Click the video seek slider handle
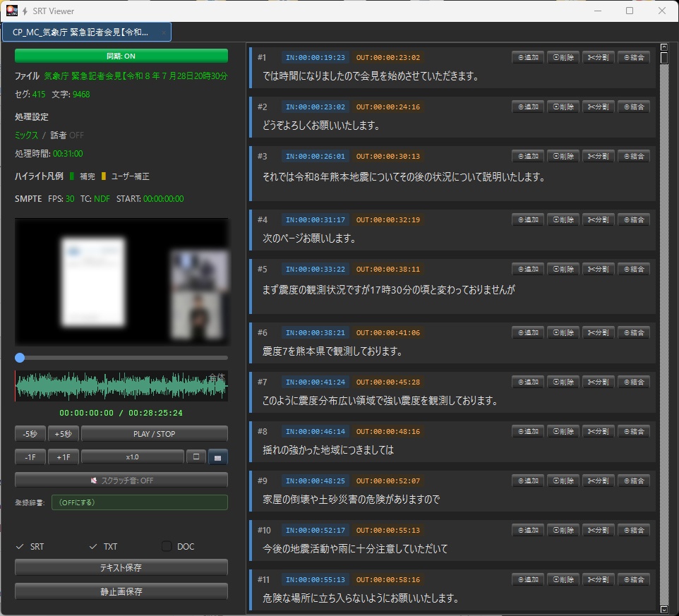The height and width of the screenshot is (616, 679). [20, 358]
